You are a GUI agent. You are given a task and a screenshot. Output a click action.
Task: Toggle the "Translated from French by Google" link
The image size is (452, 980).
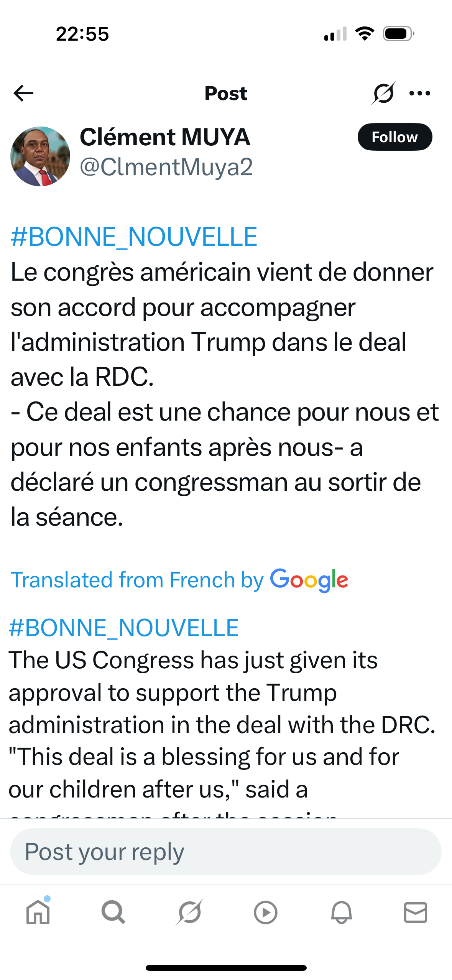(x=179, y=579)
